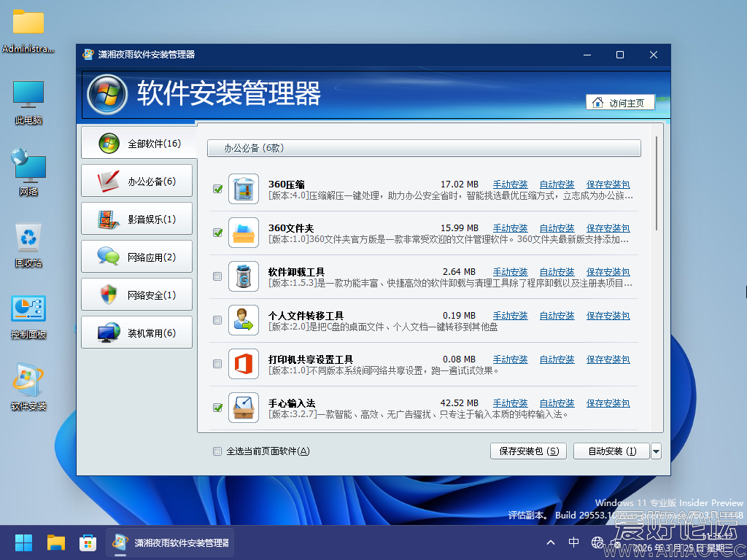The height and width of the screenshot is (560, 747).
Task: Click the software list vertical scrollbar thumb
Action: 657,183
